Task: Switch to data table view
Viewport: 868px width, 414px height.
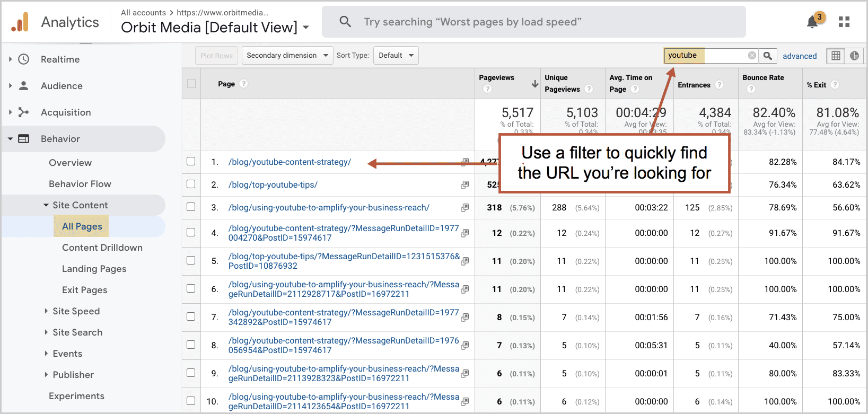Action: click(836, 56)
